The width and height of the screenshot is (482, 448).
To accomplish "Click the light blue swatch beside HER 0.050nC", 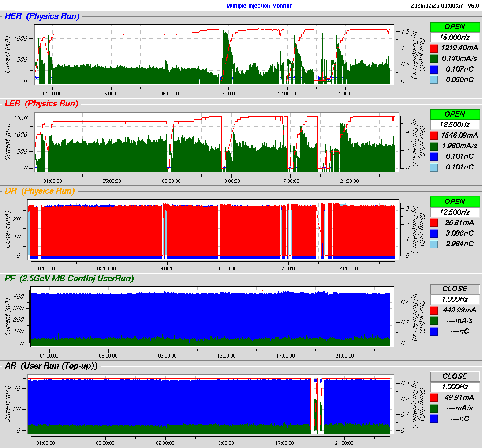I will tap(434, 79).
